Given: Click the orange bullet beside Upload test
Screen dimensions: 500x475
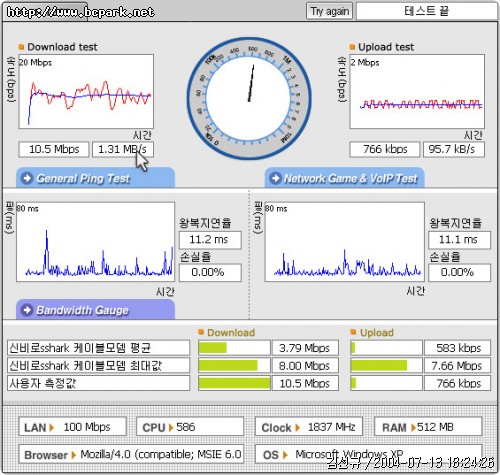Looking at the screenshot, I should 352,47.
